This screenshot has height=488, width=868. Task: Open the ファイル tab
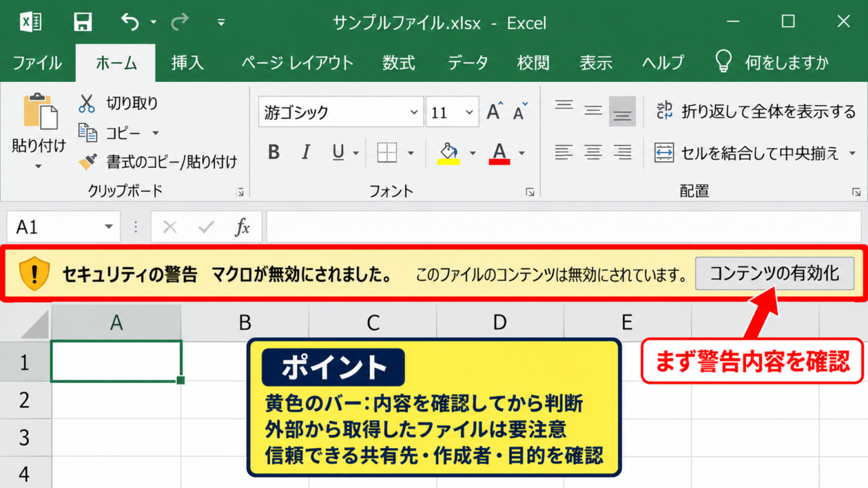click(37, 63)
